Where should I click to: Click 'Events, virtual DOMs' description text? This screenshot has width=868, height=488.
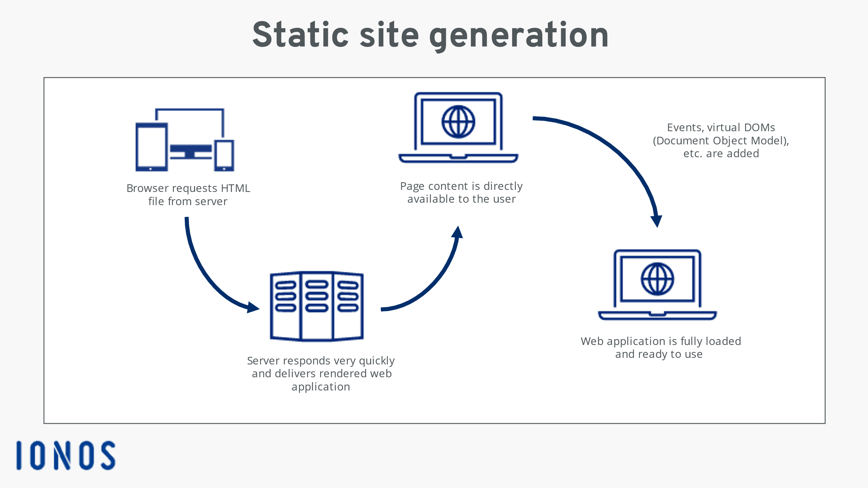tap(721, 140)
